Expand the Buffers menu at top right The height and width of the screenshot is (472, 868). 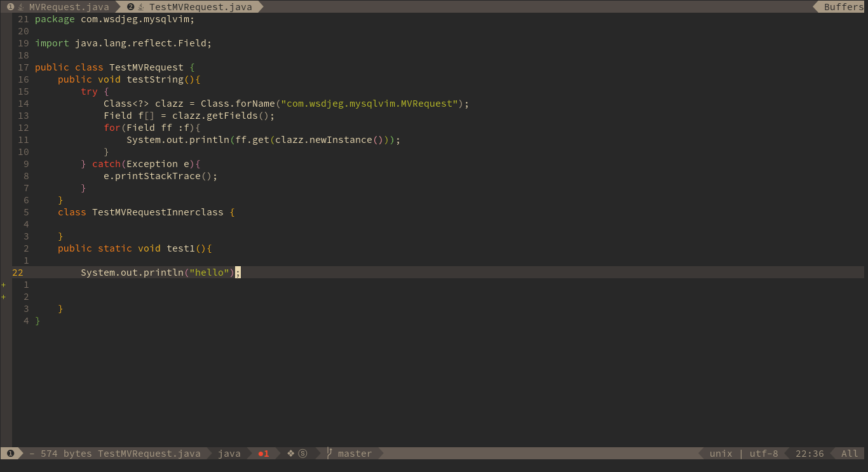[843, 6]
